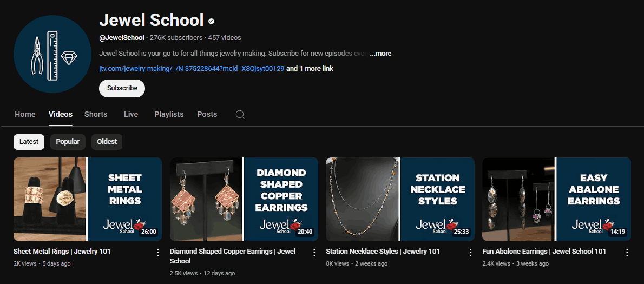Switch to the Shorts tab

(x=96, y=114)
